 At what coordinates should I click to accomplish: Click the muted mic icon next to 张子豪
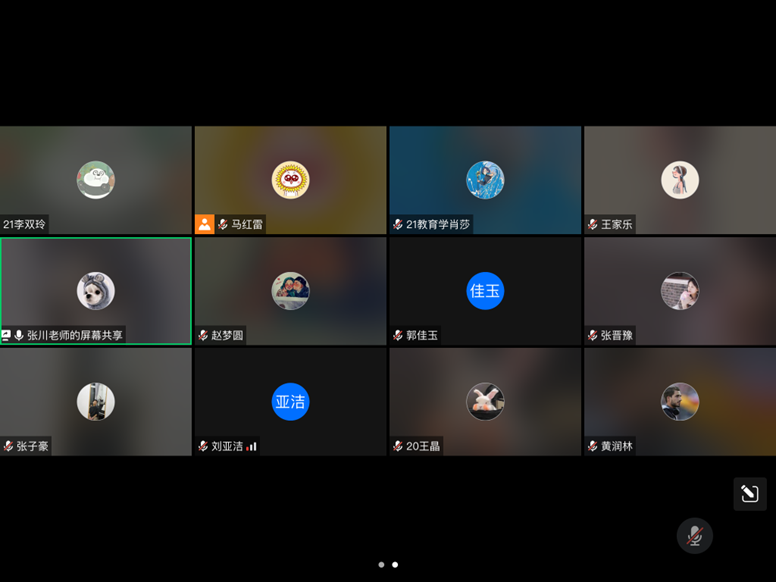8,446
